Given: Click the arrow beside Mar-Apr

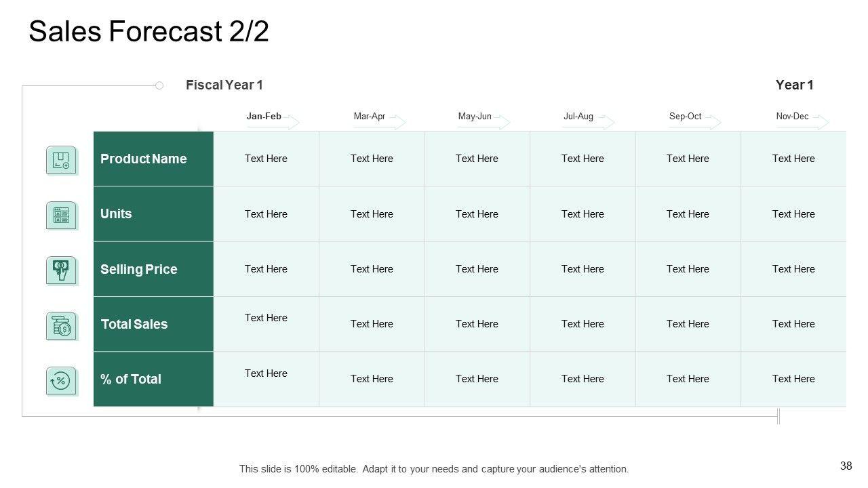Looking at the screenshot, I should [x=397, y=123].
